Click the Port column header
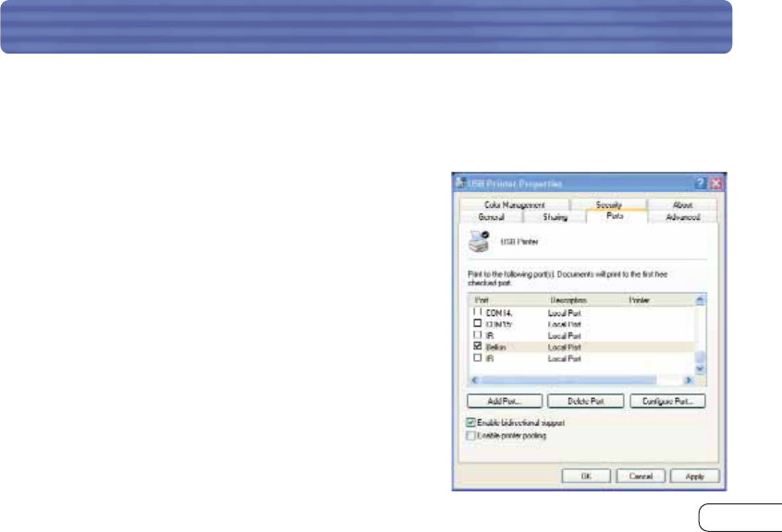782x532 pixels. click(506, 300)
